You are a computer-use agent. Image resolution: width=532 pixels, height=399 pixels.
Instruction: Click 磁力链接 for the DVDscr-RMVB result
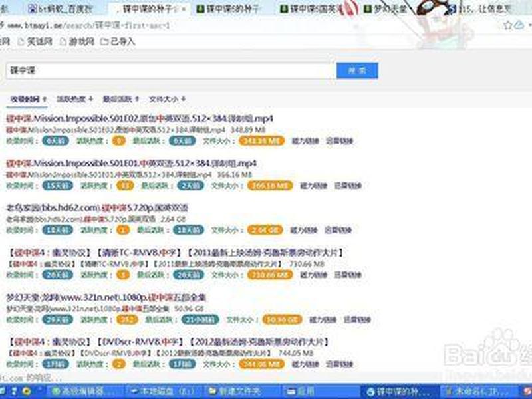[x=305, y=364]
